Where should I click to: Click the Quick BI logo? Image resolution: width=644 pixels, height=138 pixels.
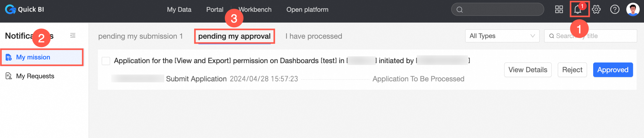tap(24, 10)
